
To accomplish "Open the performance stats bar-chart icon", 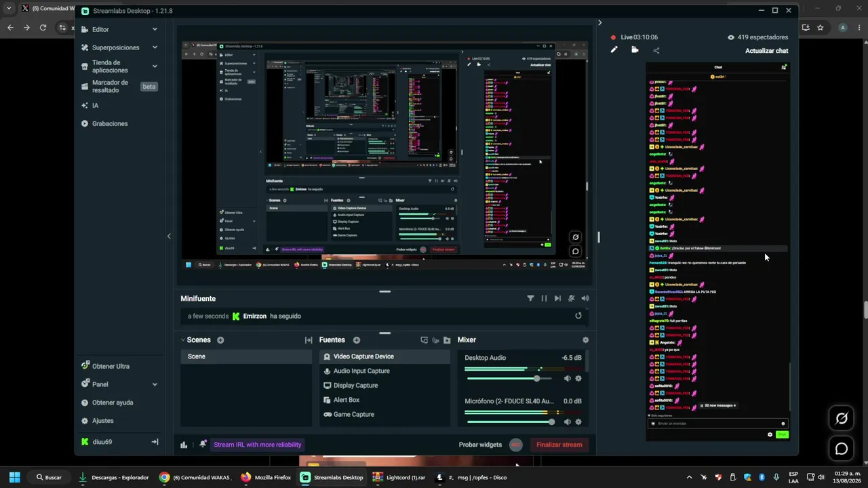I will (x=184, y=445).
